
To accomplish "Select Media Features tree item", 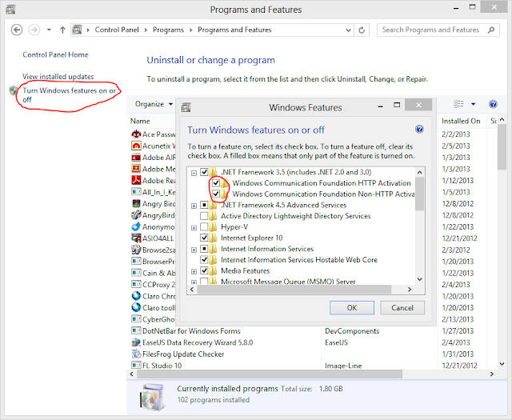I will (246, 270).
